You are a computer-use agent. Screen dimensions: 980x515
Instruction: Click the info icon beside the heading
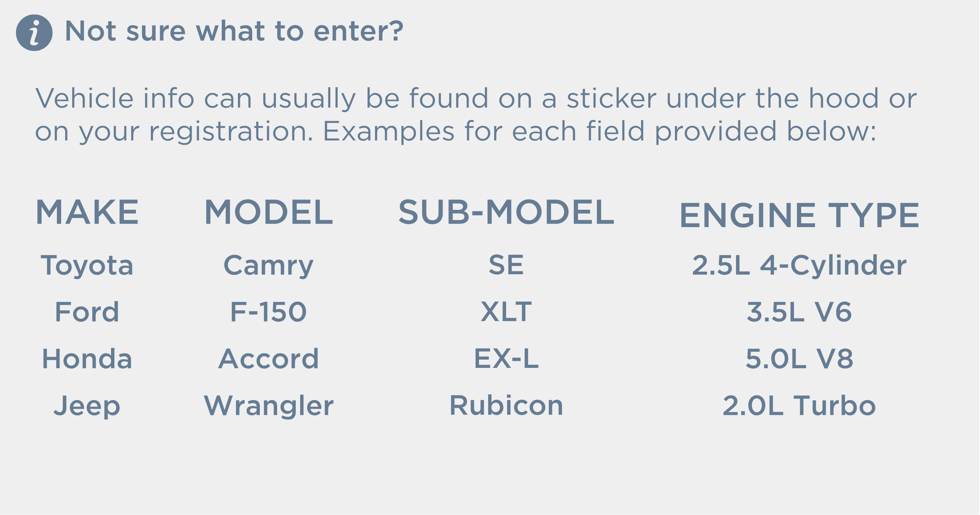pos(34,33)
